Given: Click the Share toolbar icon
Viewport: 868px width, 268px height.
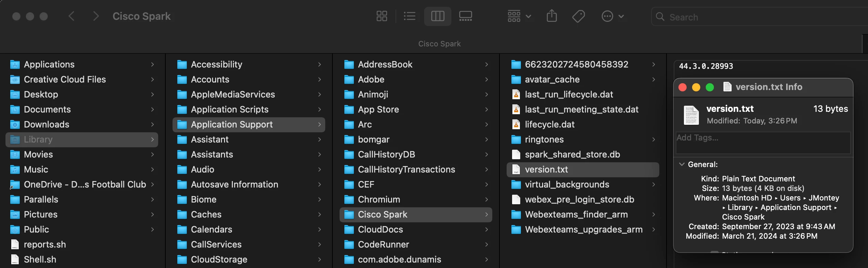Looking at the screenshot, I should 552,16.
